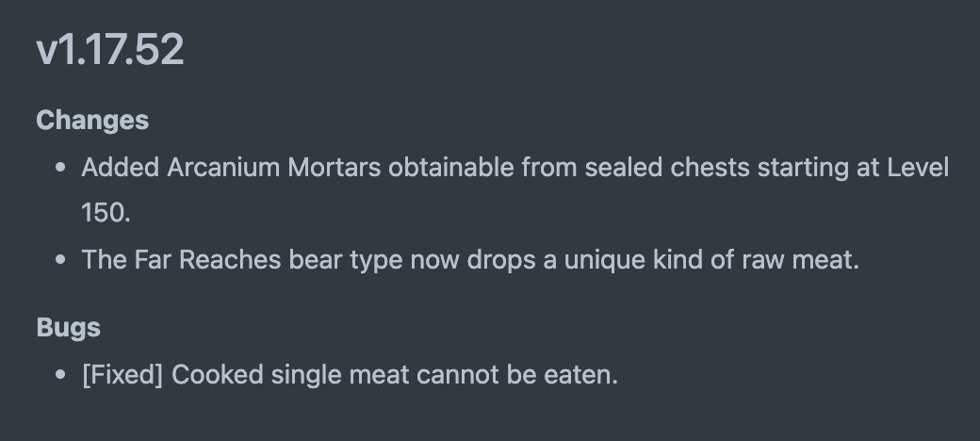This screenshot has height=441, width=980.
Task: Click the words Arcanium Mortars
Action: 274,168
